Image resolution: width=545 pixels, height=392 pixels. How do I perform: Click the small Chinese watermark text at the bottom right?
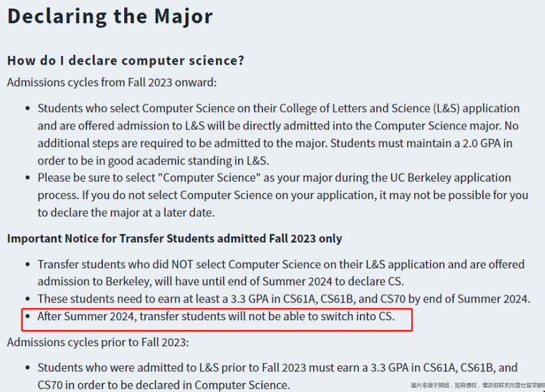[x=477, y=385]
